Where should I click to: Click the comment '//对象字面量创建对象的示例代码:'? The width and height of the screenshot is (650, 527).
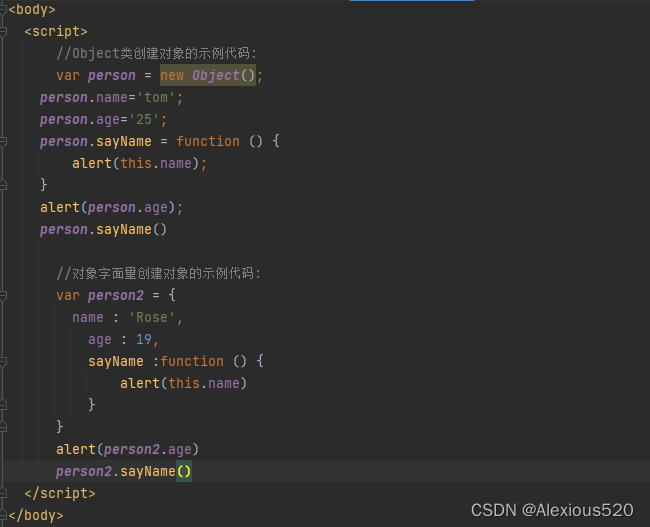click(x=158, y=273)
